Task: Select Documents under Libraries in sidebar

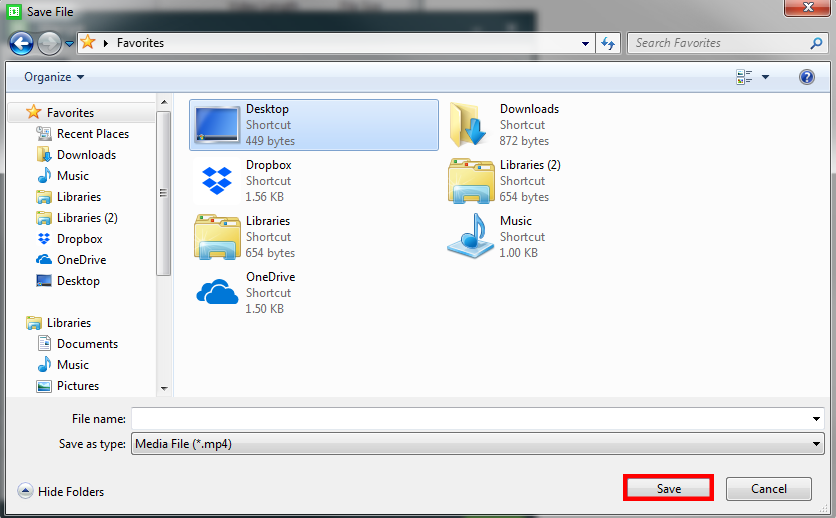Action: pyautogui.click(x=87, y=344)
